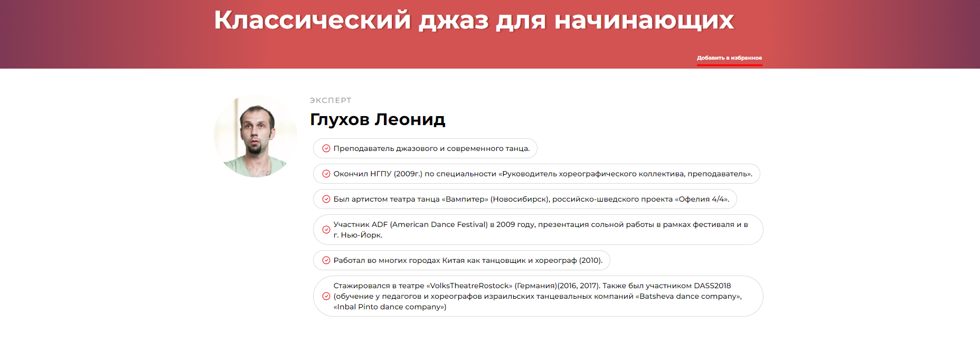Viewport: 980px width, 360px height.
Task: Click checkmark icon next to 'Окончил НГПУ'
Action: click(x=326, y=174)
